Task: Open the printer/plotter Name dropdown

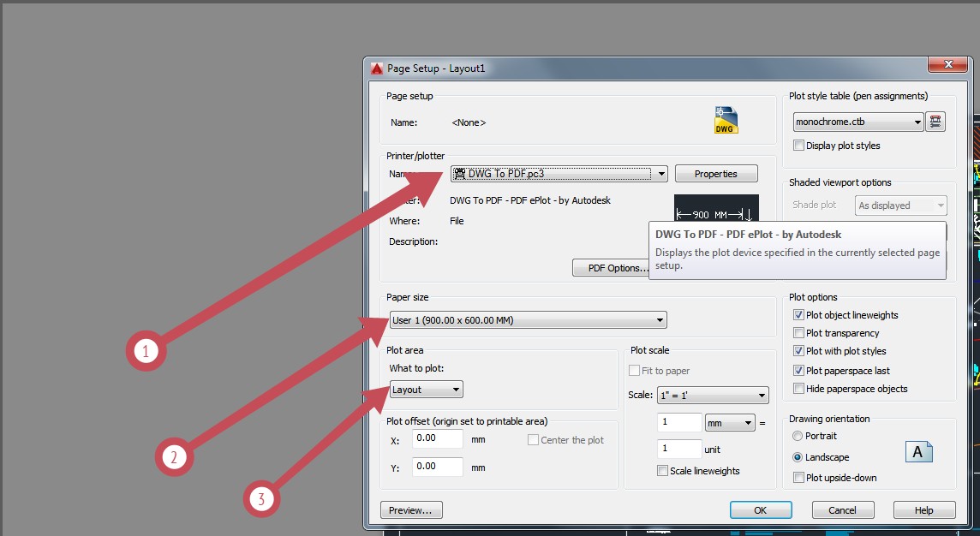Action: coord(559,174)
